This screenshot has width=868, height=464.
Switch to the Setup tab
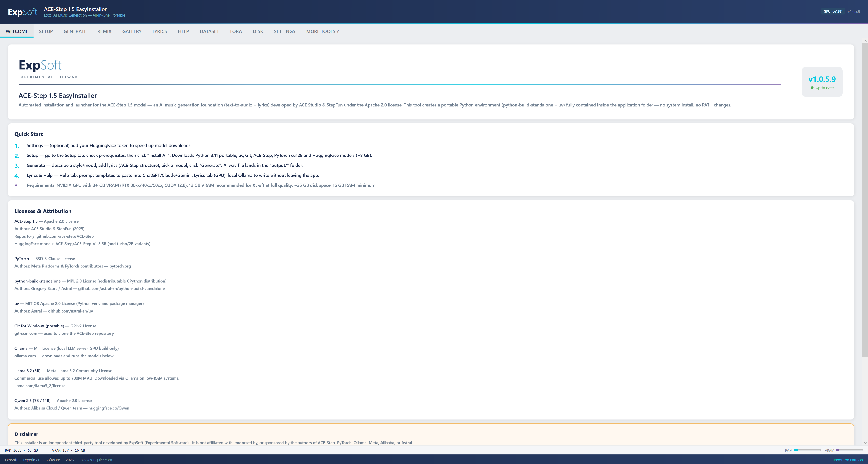[x=46, y=31]
